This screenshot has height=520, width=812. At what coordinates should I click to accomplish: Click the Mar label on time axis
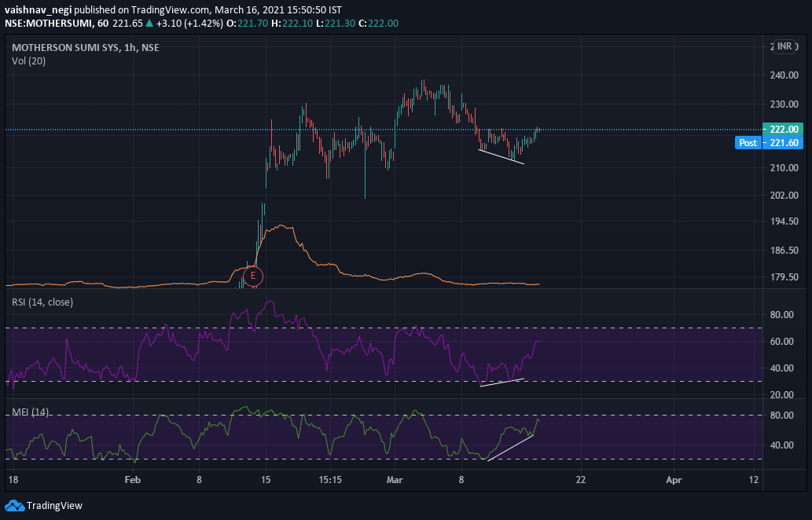pos(395,480)
